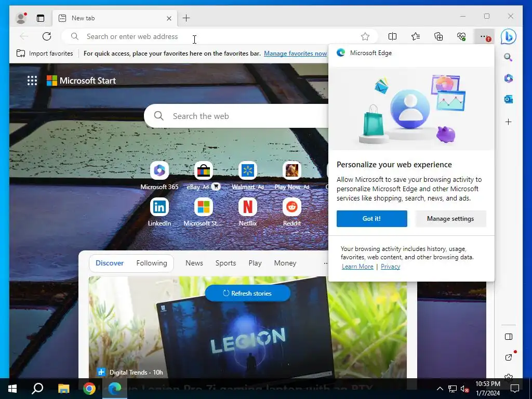The height and width of the screenshot is (399, 532).
Task: Click the open-in-new-window sidebar icon
Action: click(508, 357)
